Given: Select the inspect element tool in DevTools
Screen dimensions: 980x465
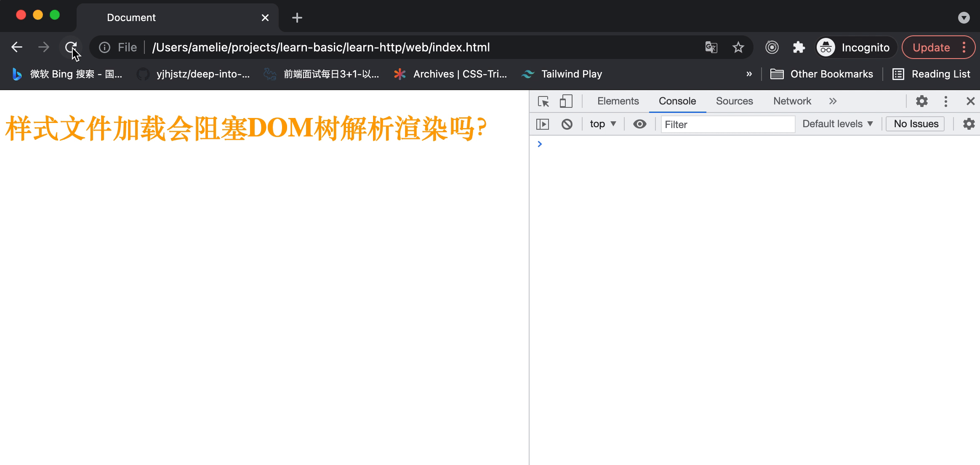Looking at the screenshot, I should pos(544,101).
